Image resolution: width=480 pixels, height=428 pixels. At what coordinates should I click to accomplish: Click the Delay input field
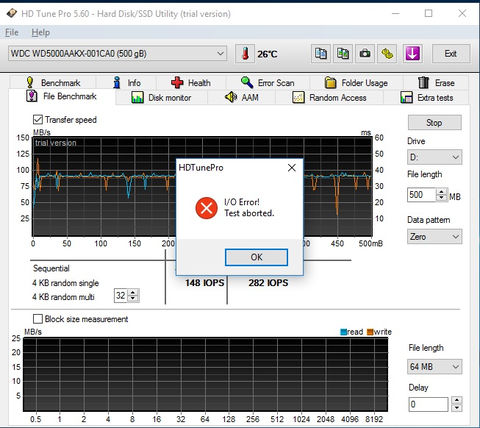point(428,404)
